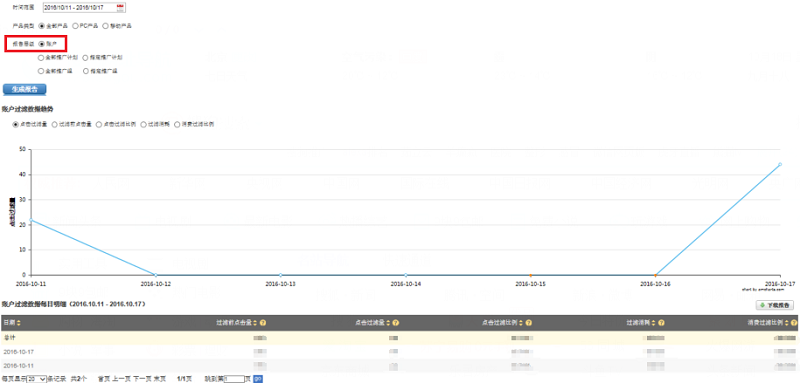Select 账户 report level radio
The image size is (800, 383).
(x=41, y=44)
